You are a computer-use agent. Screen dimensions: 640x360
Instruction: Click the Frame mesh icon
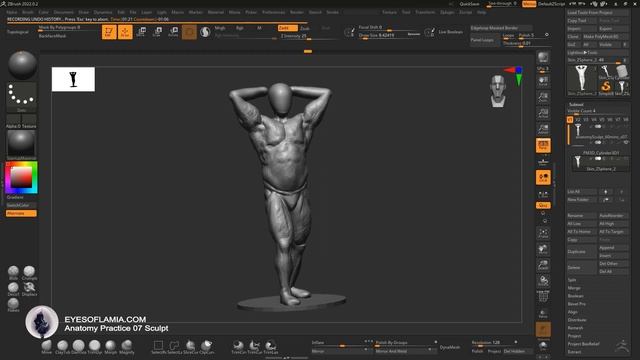click(543, 234)
